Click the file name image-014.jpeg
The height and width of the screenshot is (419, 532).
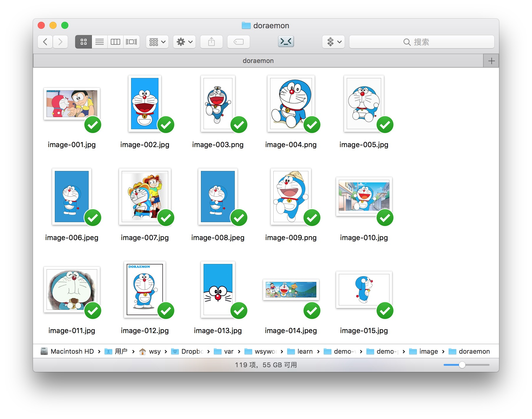click(x=291, y=331)
